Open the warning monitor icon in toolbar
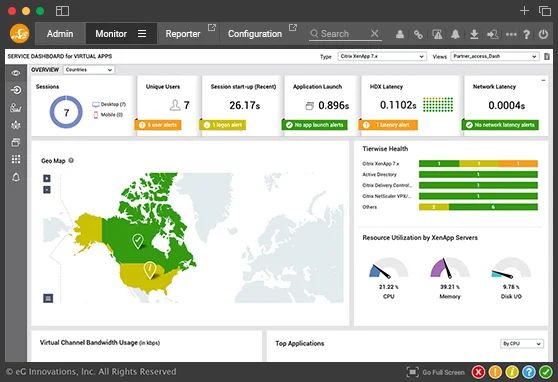The height and width of the screenshot is (382, 558). coord(437,34)
